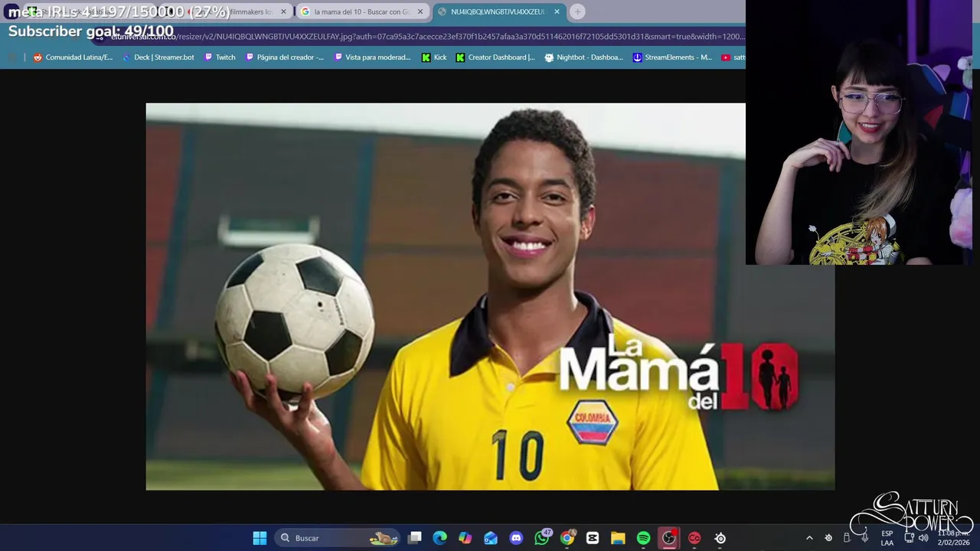
Task: Click the taskbar Buscar search box
Action: click(x=337, y=538)
